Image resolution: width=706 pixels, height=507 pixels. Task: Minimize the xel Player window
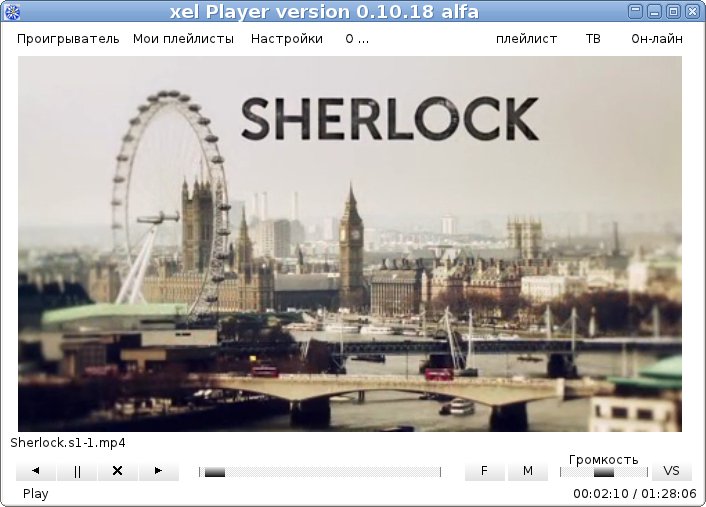[x=655, y=12]
